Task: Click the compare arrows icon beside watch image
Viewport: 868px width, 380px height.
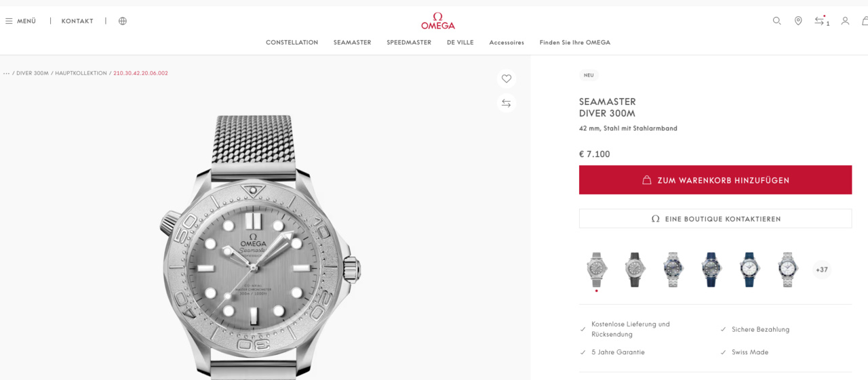Action: [x=506, y=104]
